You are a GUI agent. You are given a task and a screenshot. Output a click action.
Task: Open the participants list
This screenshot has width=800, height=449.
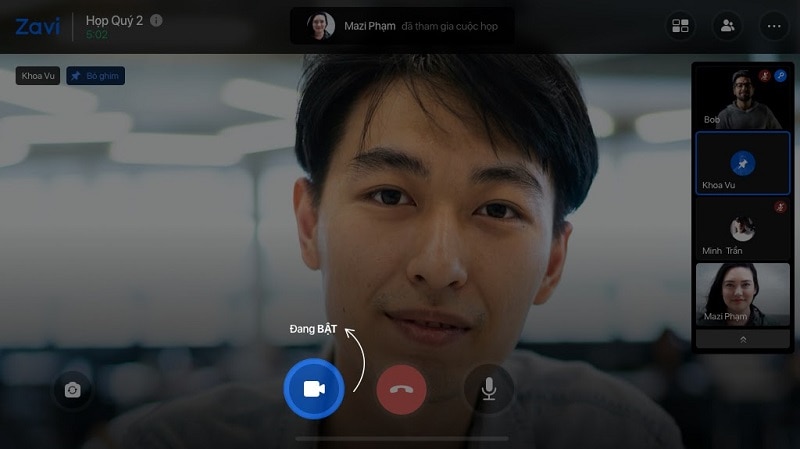coord(727,27)
